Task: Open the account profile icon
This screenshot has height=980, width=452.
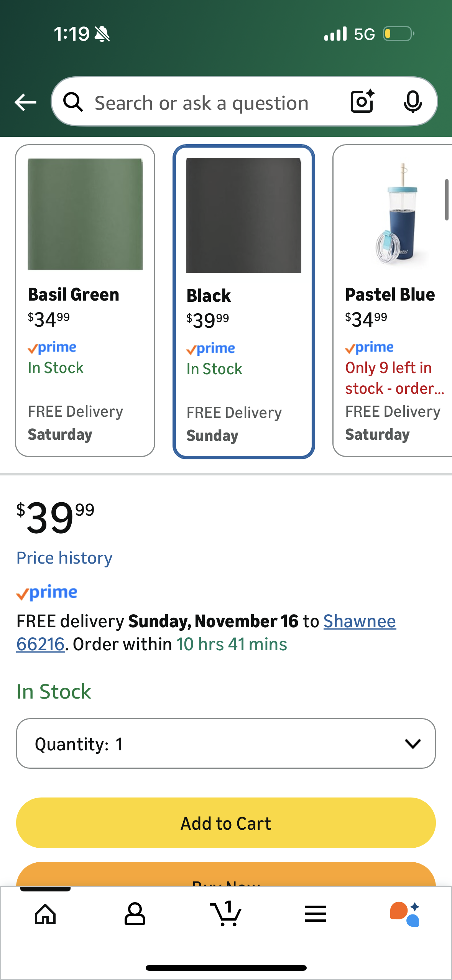Action: (135, 914)
